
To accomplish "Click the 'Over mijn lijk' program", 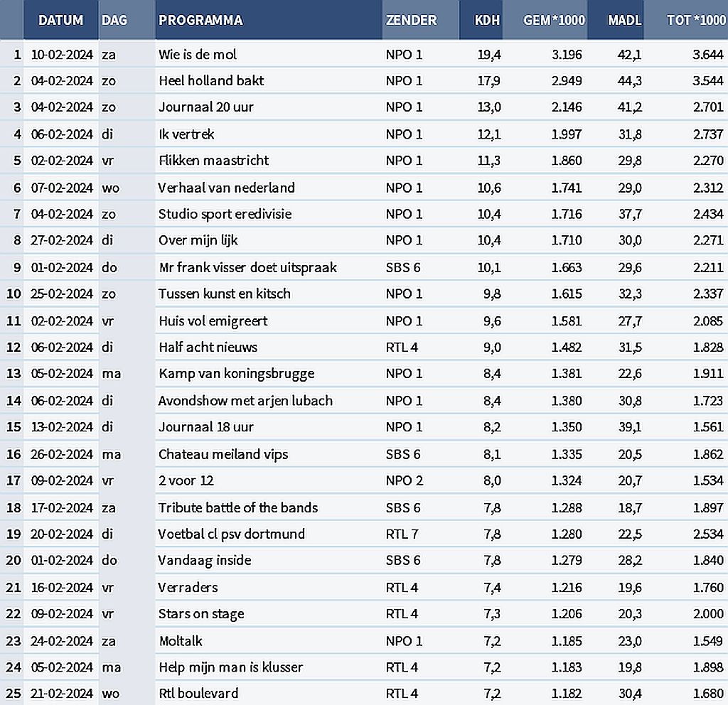I will tap(198, 240).
